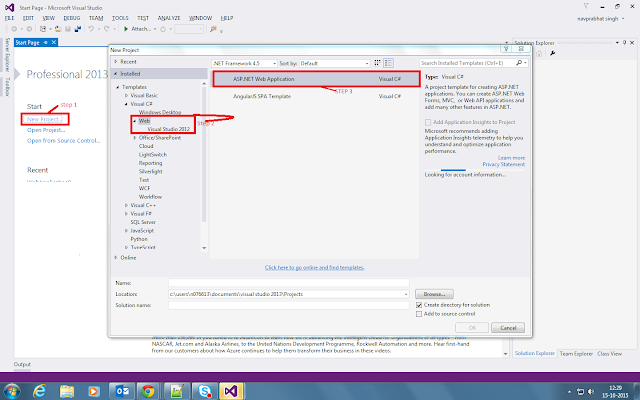Switch templates to small icons view

pos(377,63)
